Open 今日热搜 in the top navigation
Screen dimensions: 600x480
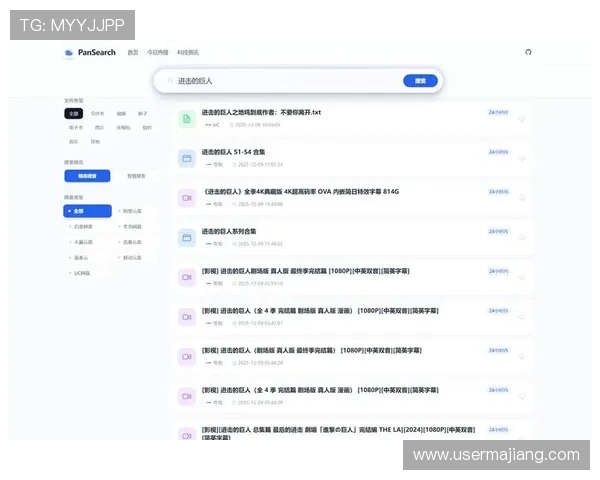point(158,52)
